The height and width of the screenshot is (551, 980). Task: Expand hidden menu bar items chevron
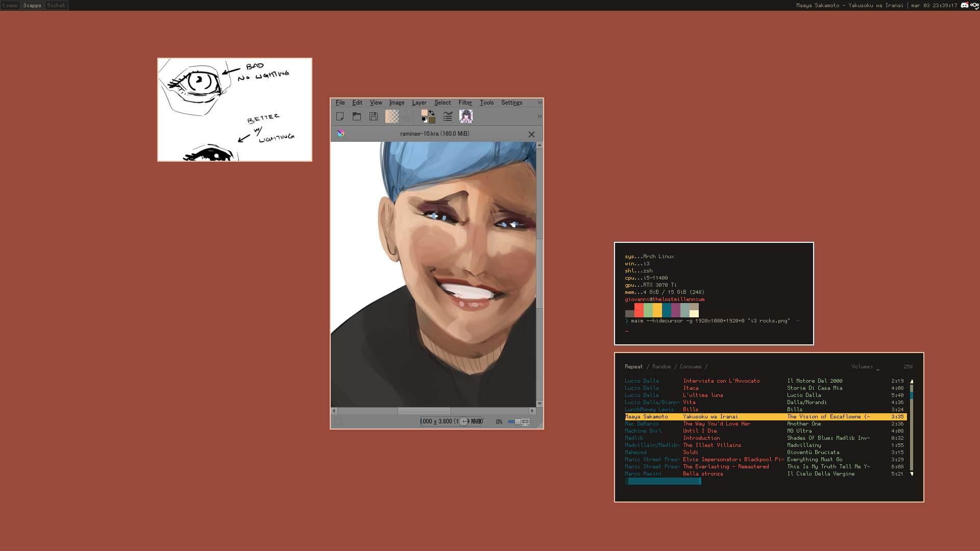pyautogui.click(x=540, y=103)
